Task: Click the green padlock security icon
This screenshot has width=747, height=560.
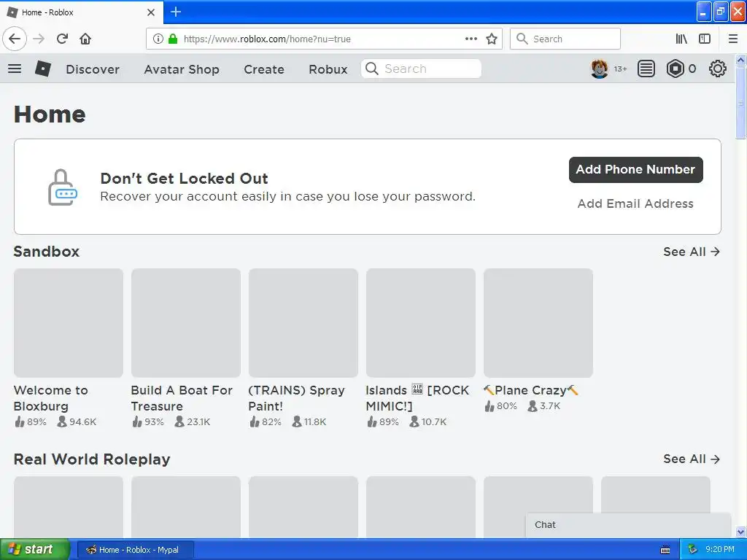Action: (173, 39)
